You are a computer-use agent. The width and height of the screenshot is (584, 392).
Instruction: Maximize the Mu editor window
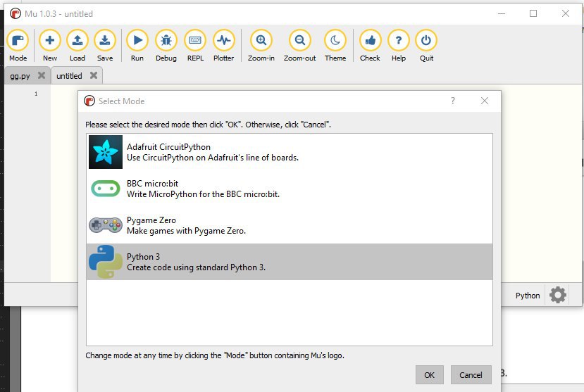coord(533,14)
